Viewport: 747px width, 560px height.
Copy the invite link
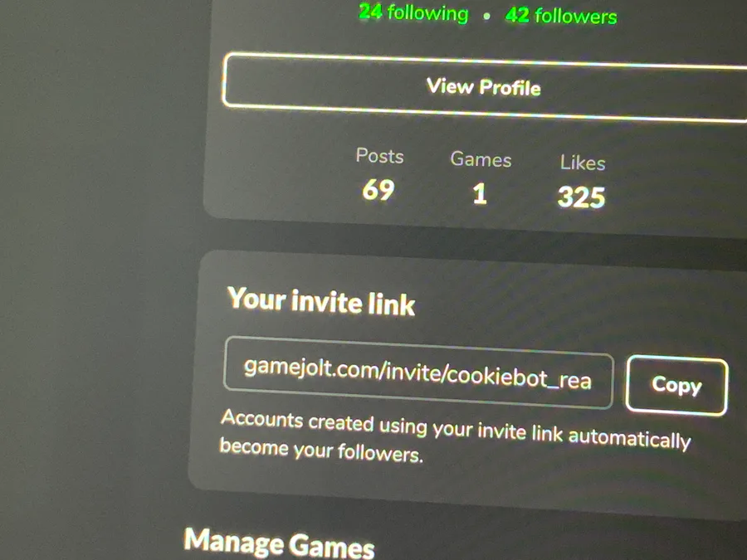coord(676,385)
